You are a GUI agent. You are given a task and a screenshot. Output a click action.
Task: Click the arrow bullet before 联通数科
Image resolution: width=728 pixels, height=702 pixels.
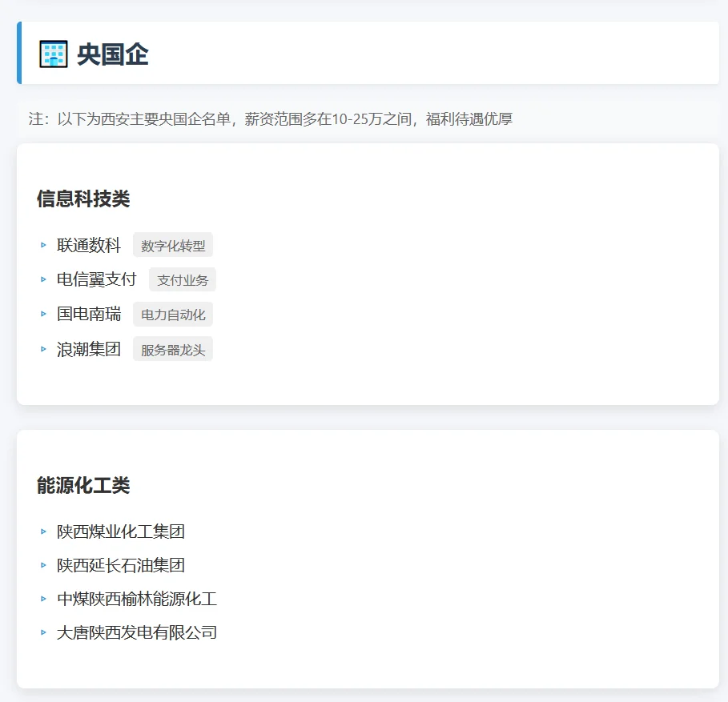[x=43, y=245]
